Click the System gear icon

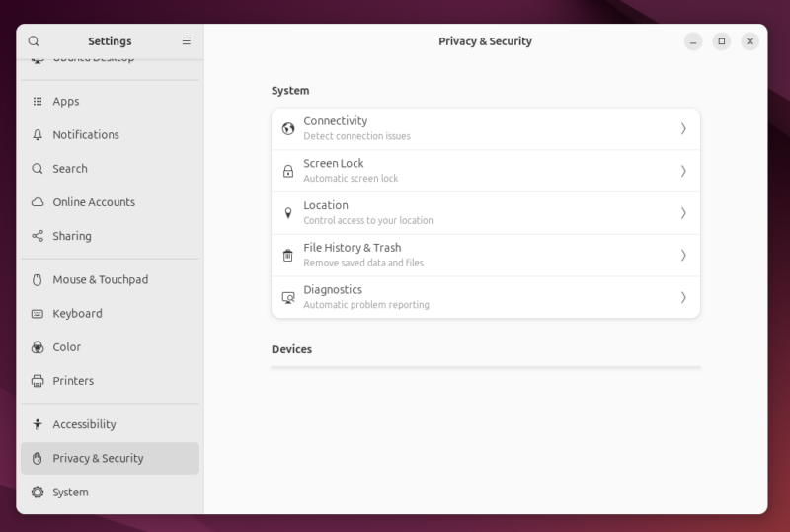[38, 493]
